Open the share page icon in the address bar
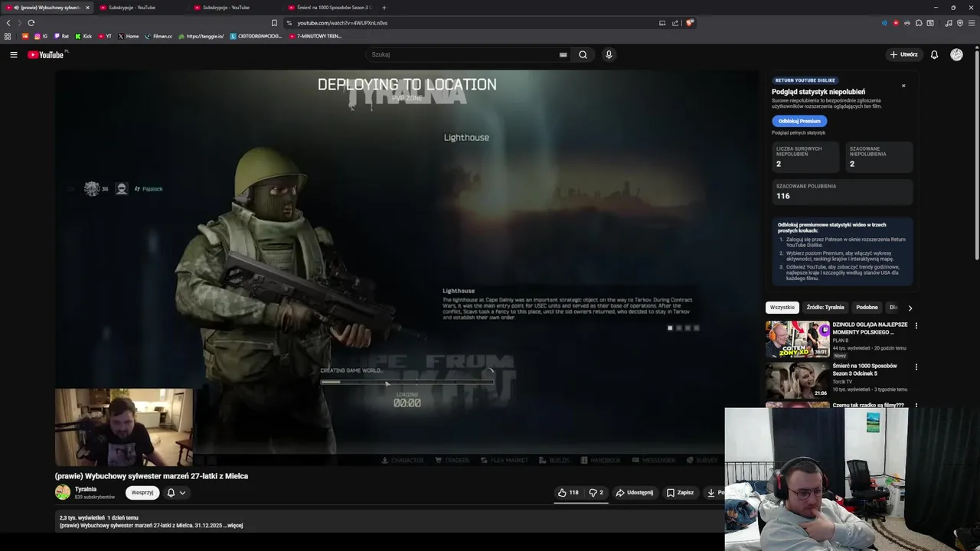 click(x=675, y=23)
